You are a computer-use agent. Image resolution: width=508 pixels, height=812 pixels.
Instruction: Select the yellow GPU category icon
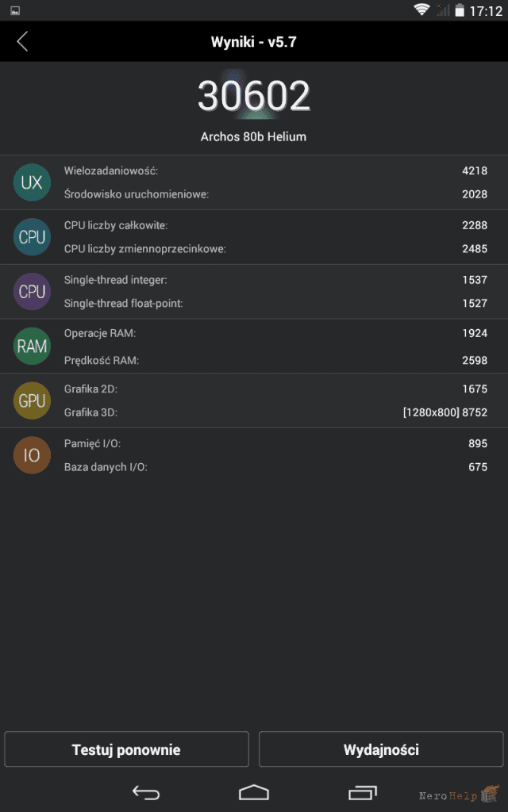[32, 400]
